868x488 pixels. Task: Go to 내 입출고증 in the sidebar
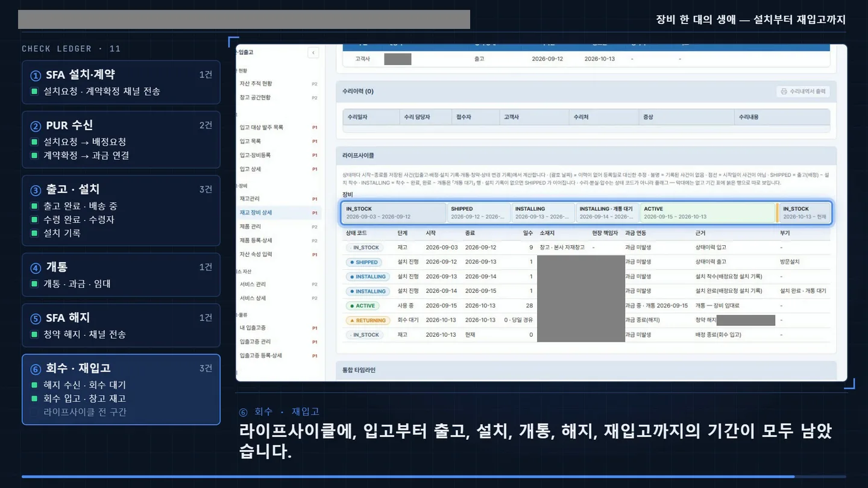[253, 328]
